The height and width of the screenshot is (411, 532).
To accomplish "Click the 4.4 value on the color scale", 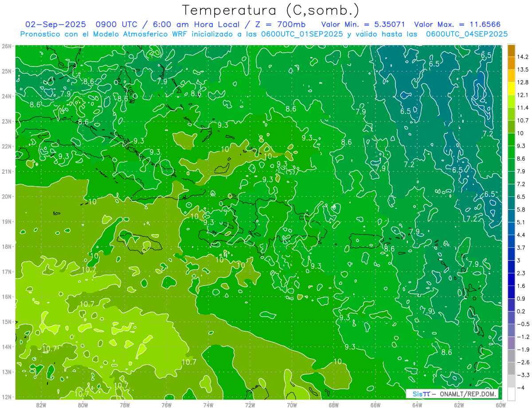I will pyautogui.click(x=521, y=235).
